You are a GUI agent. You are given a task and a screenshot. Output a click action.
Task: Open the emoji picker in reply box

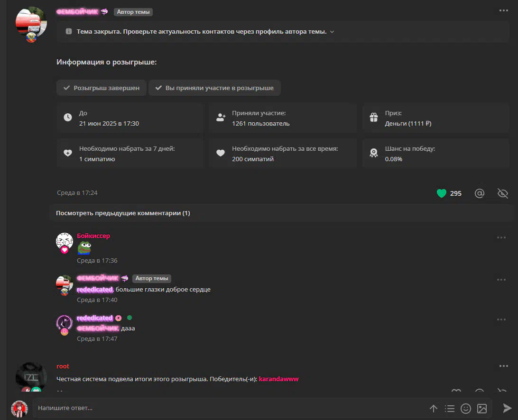[465, 409]
